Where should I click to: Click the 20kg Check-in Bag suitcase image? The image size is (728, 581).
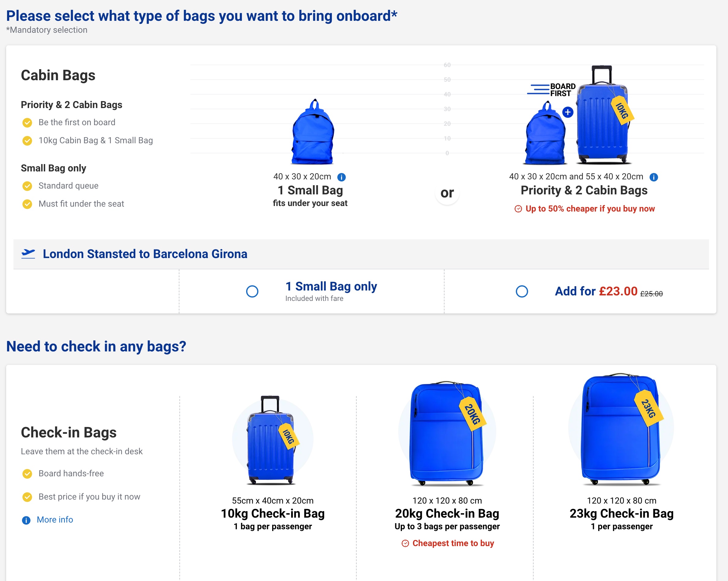coord(447,434)
